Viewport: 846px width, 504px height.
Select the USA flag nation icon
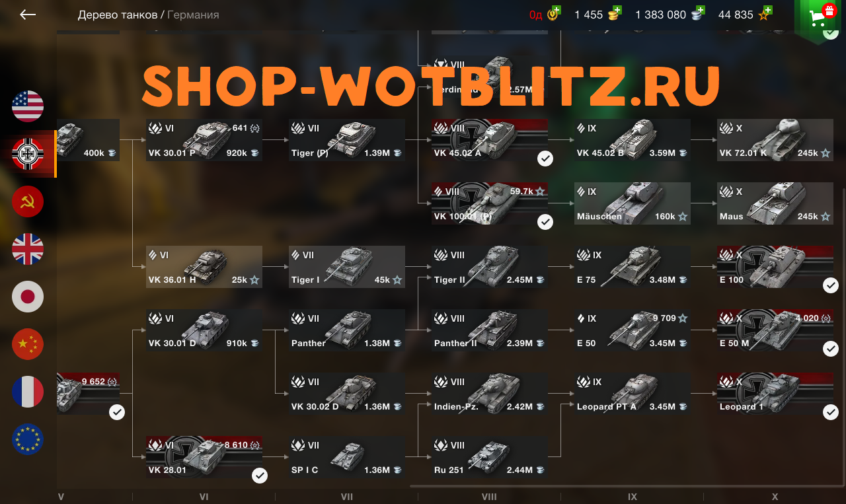tap(28, 106)
